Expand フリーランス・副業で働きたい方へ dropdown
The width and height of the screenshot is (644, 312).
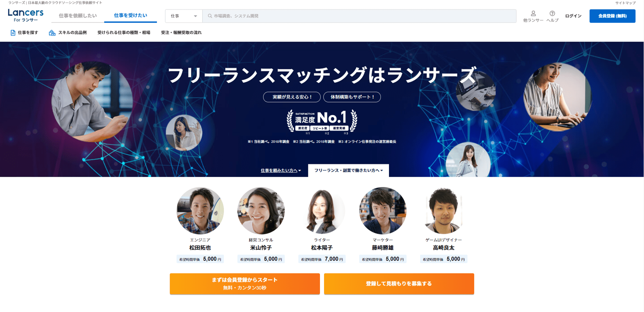348,171
